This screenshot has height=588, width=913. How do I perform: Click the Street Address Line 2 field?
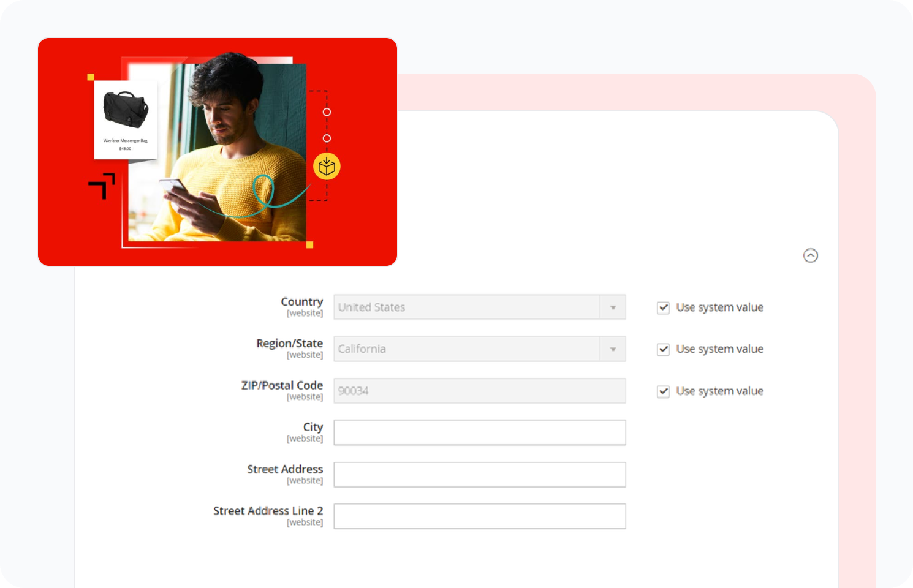[x=480, y=516]
